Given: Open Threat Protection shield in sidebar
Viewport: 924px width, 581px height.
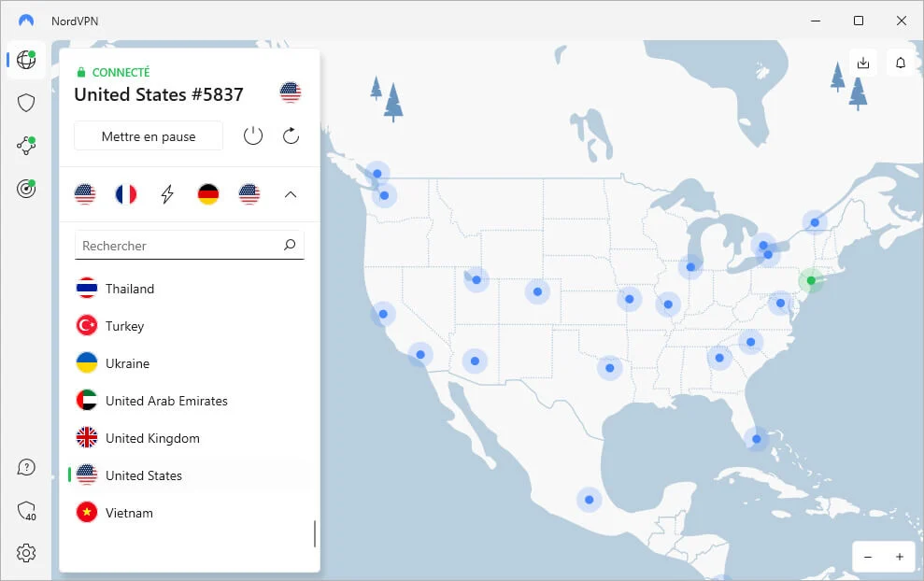Looking at the screenshot, I should (x=26, y=103).
